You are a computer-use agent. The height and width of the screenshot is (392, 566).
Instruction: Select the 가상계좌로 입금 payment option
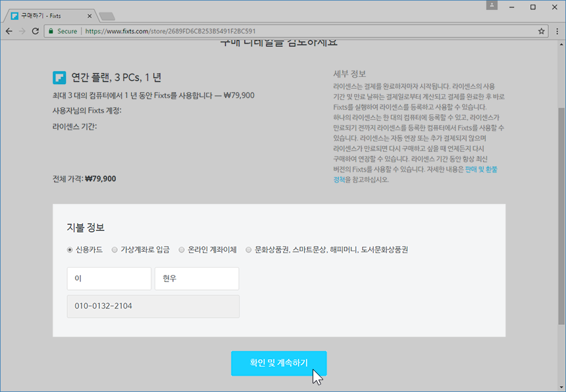(x=115, y=249)
